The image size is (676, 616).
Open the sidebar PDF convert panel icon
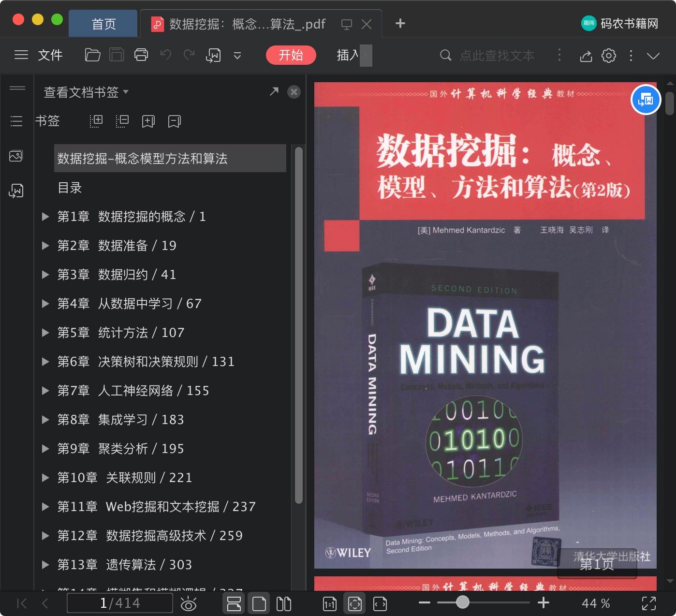tap(16, 191)
